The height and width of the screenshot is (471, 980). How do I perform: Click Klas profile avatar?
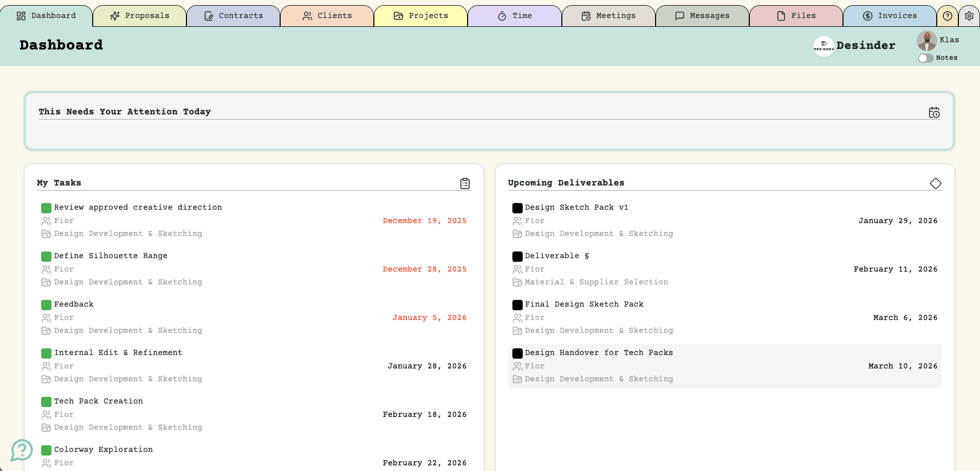point(926,40)
